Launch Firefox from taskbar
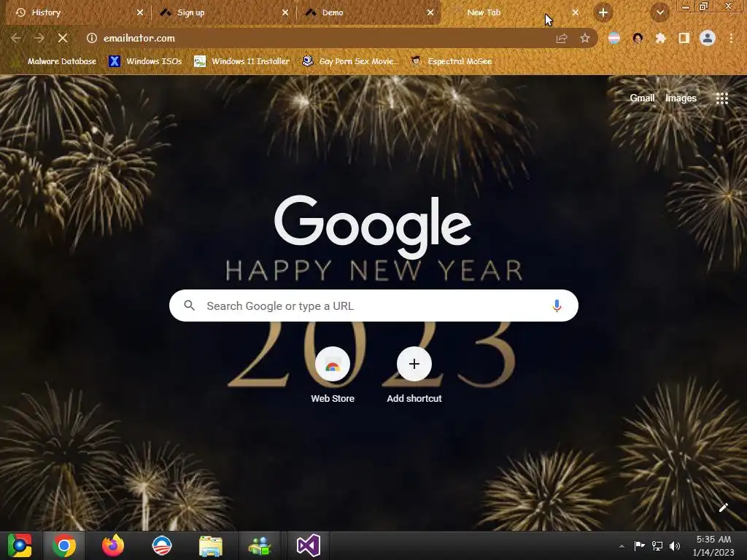This screenshot has height=560, width=747. [113, 545]
